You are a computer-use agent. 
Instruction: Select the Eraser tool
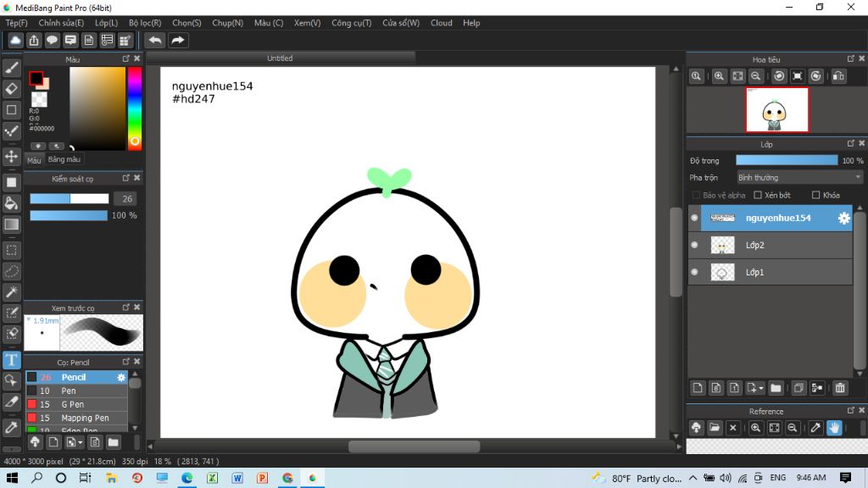pyautogui.click(x=12, y=88)
